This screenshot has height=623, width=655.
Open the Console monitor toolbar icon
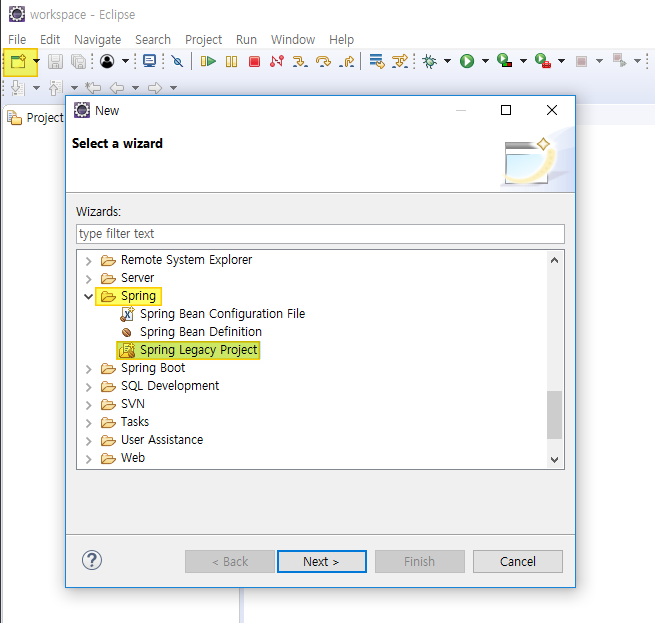149,61
